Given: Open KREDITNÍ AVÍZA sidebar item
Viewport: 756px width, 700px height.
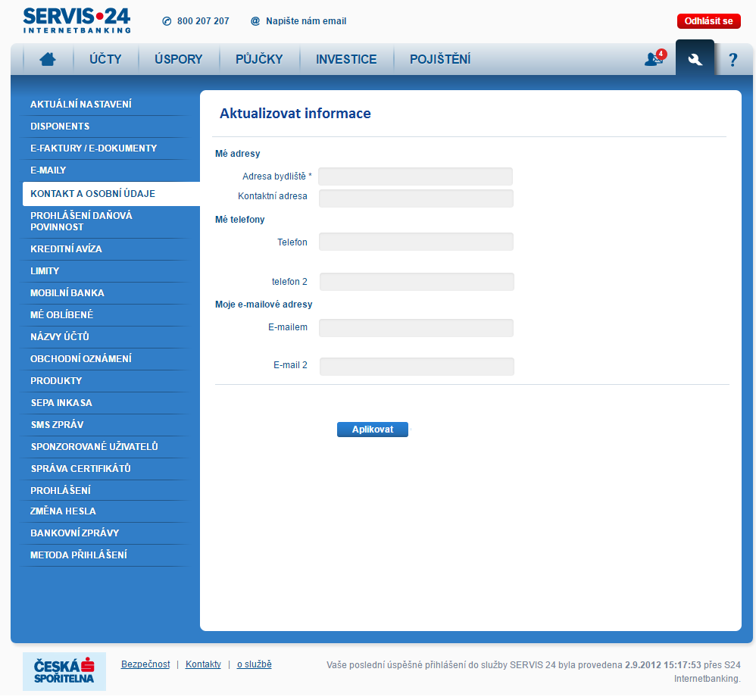Looking at the screenshot, I should click(67, 249).
